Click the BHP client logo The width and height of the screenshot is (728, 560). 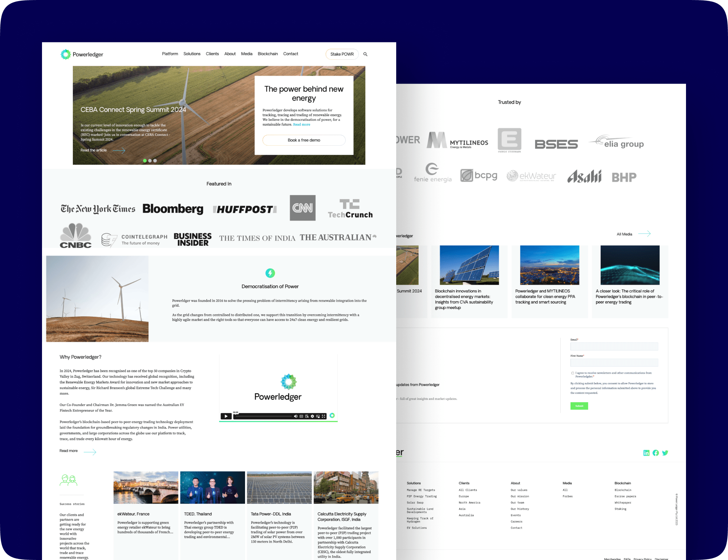tap(624, 177)
